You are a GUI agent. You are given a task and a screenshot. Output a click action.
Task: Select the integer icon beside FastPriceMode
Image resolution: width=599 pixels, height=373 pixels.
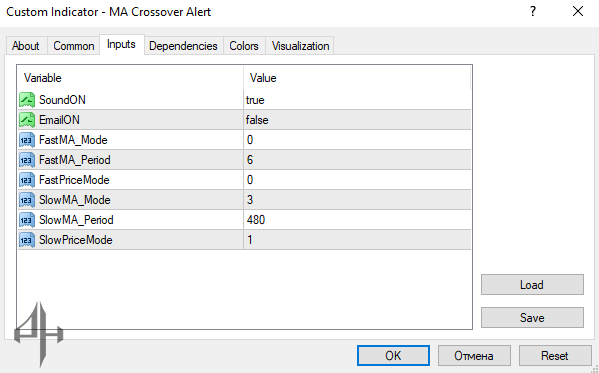pos(27,180)
